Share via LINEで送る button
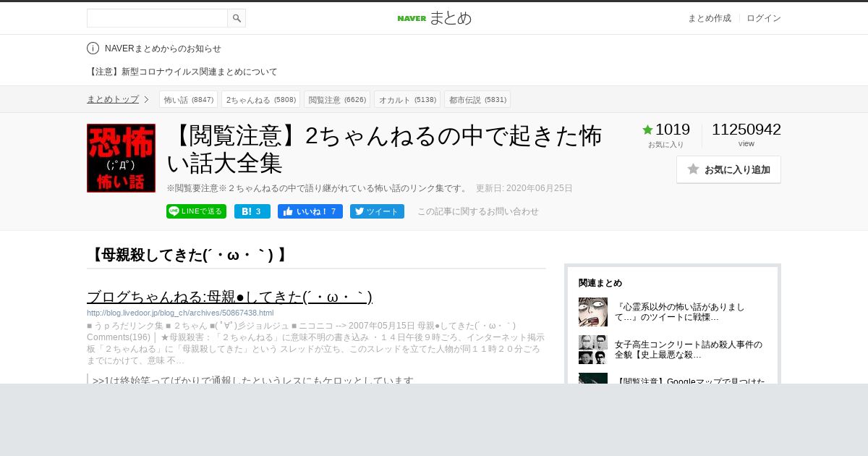The image size is (868, 456). coord(196,211)
